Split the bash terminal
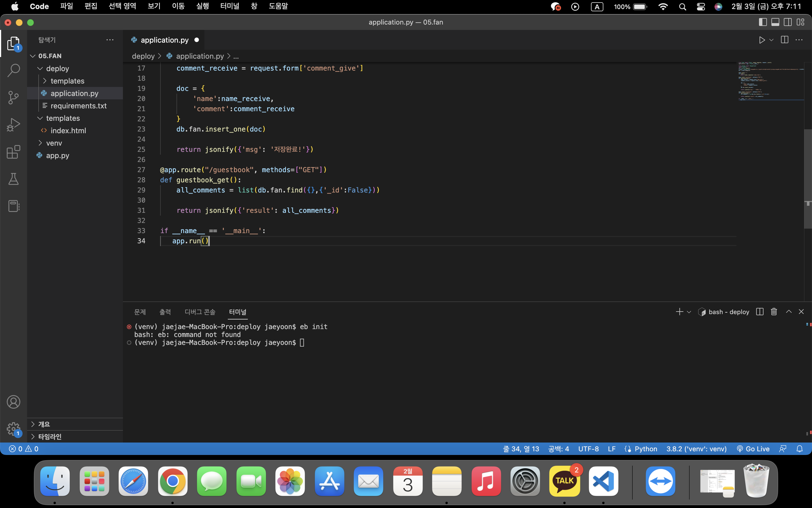The width and height of the screenshot is (812, 508). coord(760,312)
